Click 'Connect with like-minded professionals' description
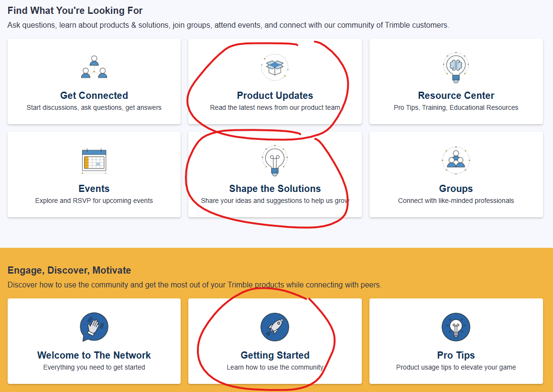Image resolution: width=553 pixels, height=392 pixels. point(456,201)
